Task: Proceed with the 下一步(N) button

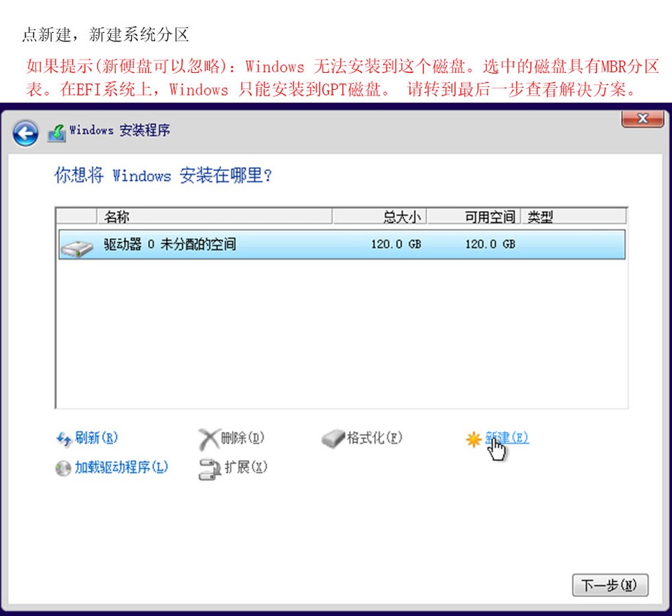Action: pos(610,585)
